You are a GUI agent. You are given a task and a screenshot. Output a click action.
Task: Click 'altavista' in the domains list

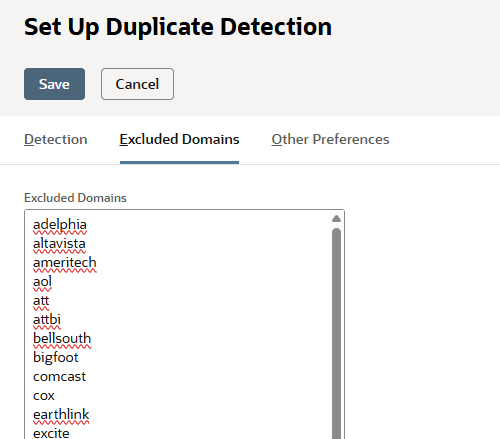click(x=59, y=244)
